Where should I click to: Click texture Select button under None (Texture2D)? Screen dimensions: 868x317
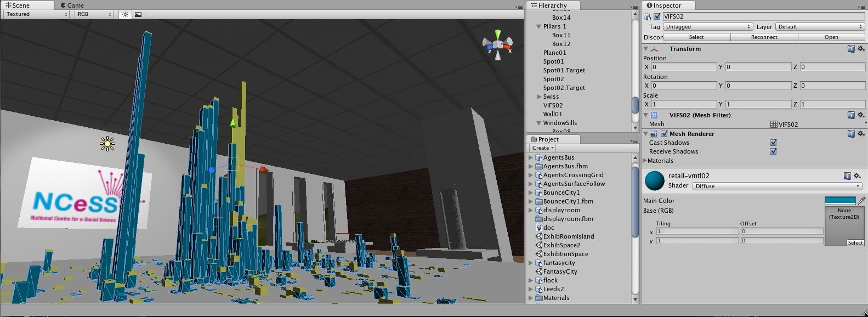(x=855, y=242)
